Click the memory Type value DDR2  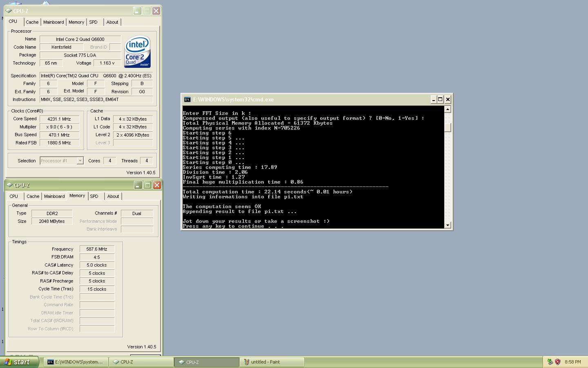52,213
